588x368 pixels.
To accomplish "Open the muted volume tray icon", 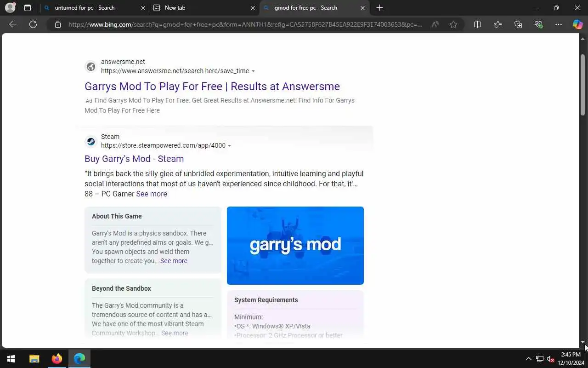I will [x=551, y=359].
